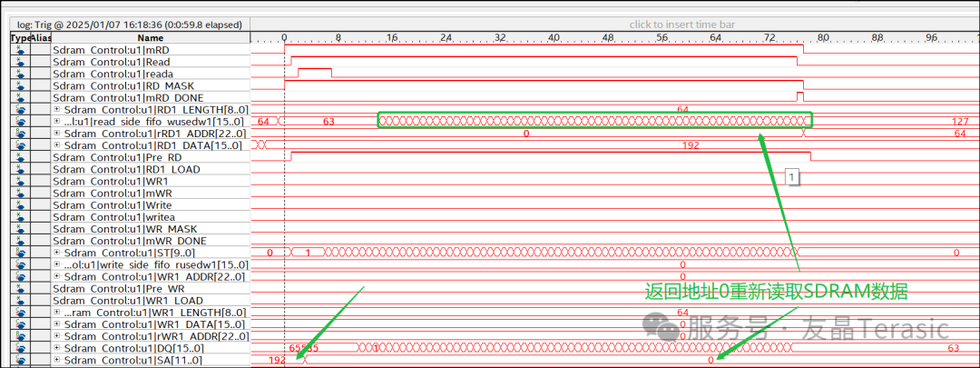Image resolution: width=980 pixels, height=368 pixels.
Task: Click the bus icon for DQ[15..0]
Action: point(19,348)
